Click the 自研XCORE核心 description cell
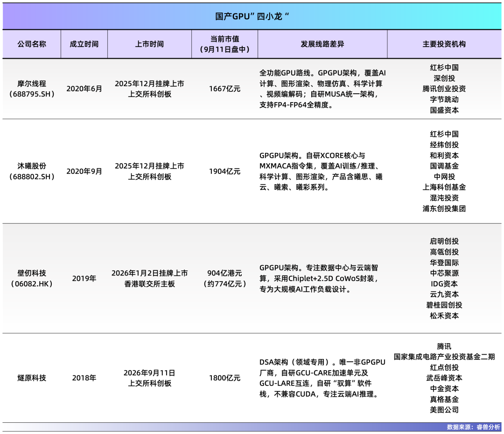Image resolution: width=504 pixels, height=434 pixels. pyautogui.click(x=322, y=172)
